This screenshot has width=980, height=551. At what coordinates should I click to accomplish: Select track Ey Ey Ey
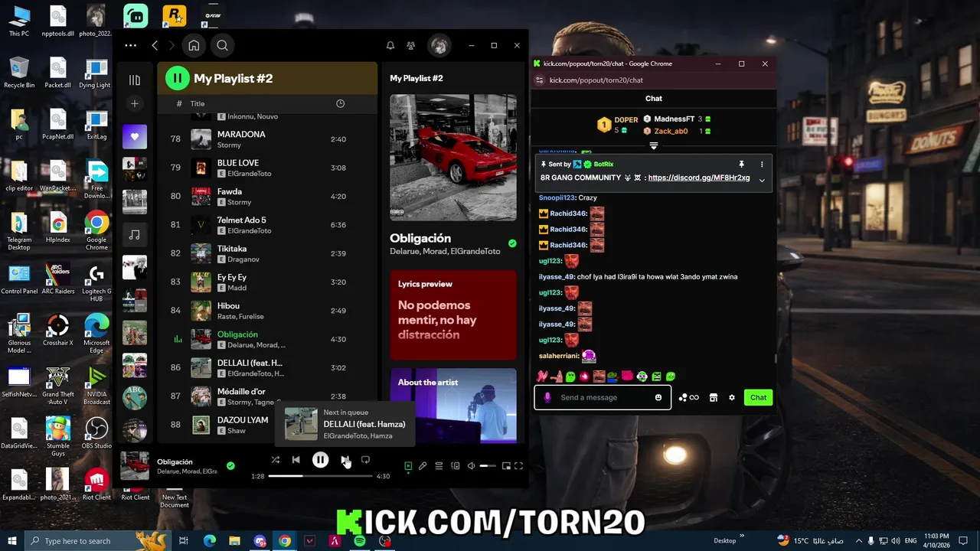tap(266, 282)
